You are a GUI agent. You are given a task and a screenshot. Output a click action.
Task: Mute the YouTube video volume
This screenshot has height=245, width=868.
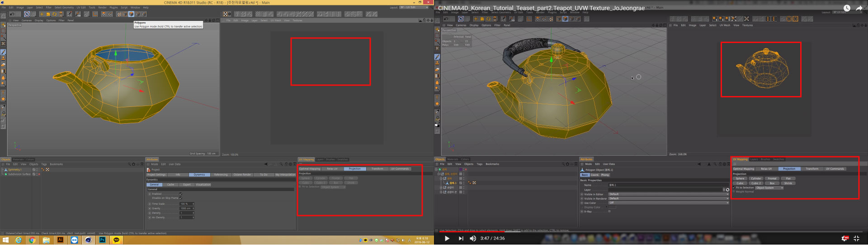(x=473, y=238)
